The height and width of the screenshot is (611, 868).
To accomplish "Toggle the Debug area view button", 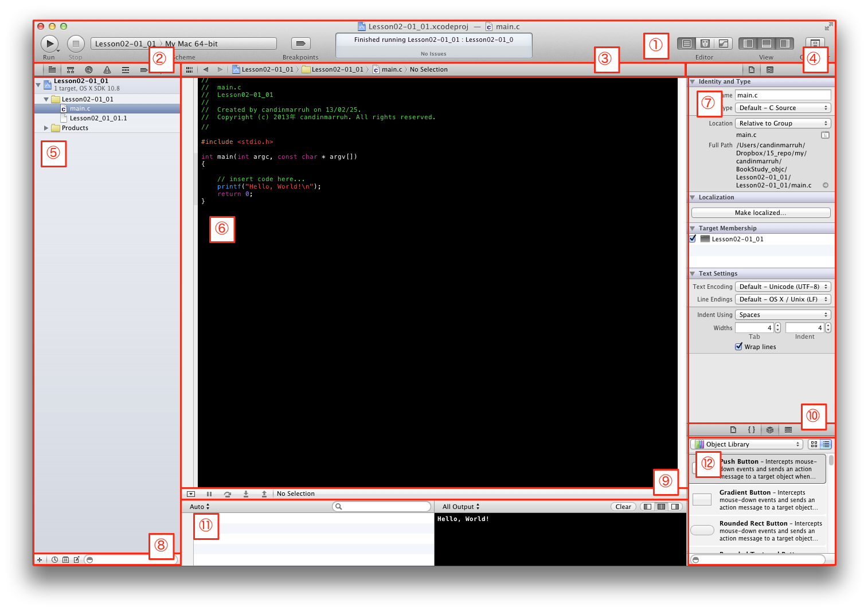I will pyautogui.click(x=767, y=44).
